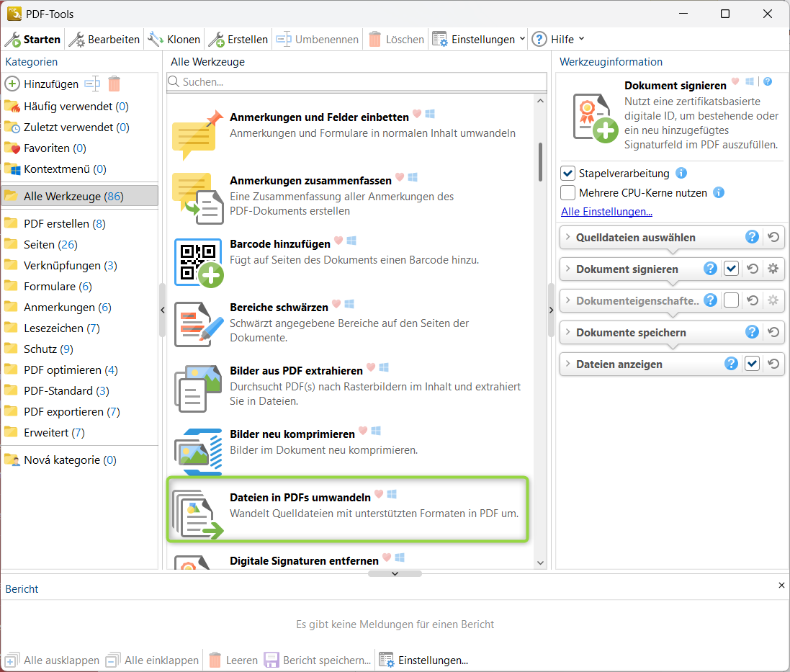The width and height of the screenshot is (790, 672).
Task: Expand the Dokument signieren step
Action: pyautogui.click(x=567, y=269)
